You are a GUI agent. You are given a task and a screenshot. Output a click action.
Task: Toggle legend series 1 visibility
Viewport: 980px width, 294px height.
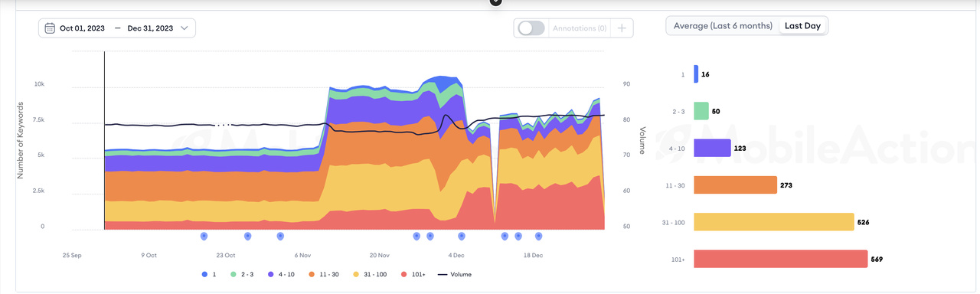[209, 274]
